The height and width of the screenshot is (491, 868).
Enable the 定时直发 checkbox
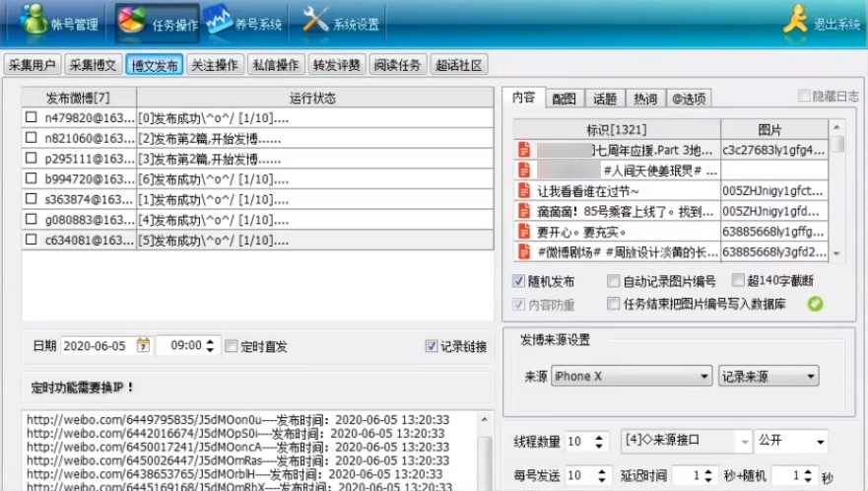coord(232,346)
